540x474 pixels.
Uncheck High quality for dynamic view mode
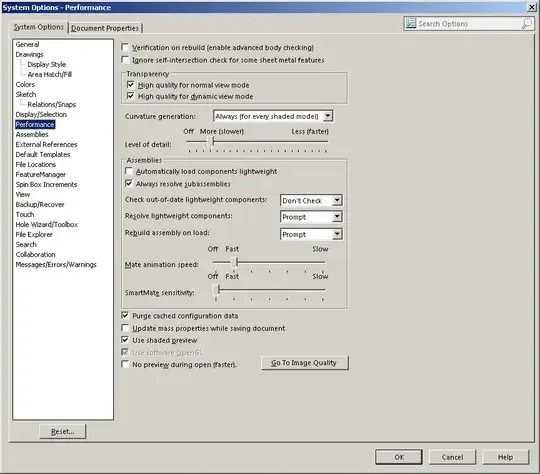point(131,96)
